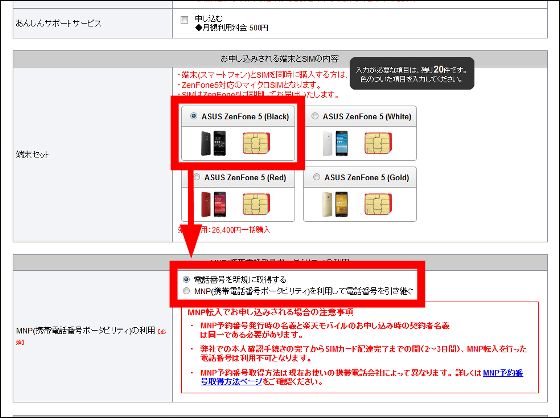Click the dark tooltip about remaining 20 items

pyautogui.click(x=412, y=74)
